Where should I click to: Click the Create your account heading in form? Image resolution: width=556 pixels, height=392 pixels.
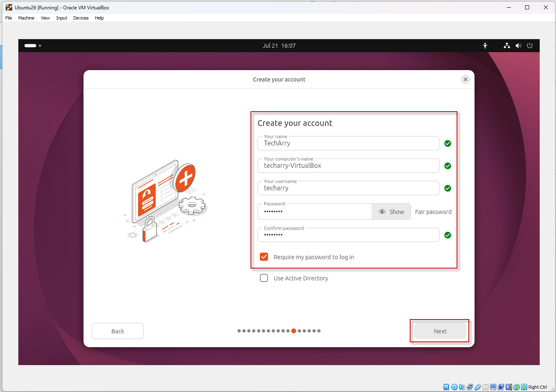click(295, 123)
